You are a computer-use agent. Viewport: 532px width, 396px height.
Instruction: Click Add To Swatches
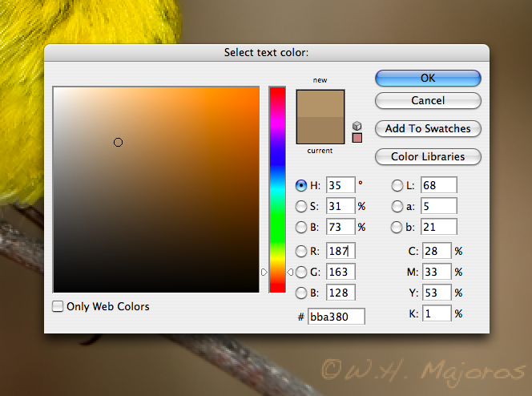point(428,128)
